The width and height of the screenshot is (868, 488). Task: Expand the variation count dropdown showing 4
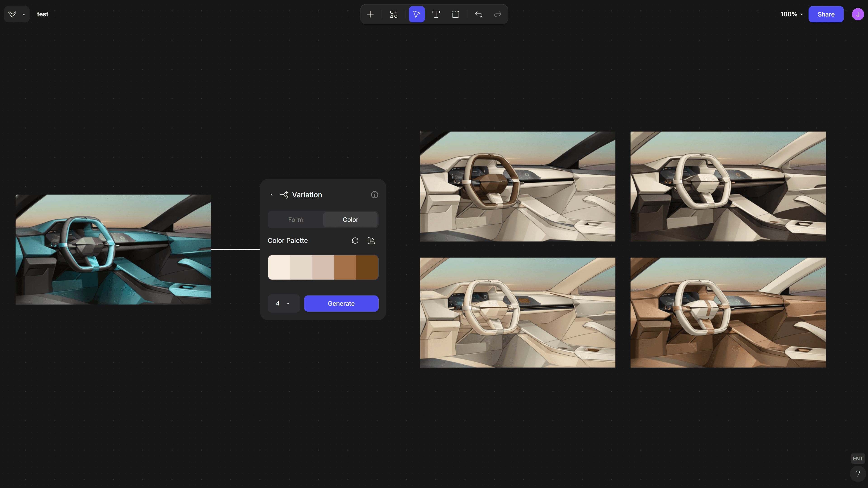tap(283, 303)
